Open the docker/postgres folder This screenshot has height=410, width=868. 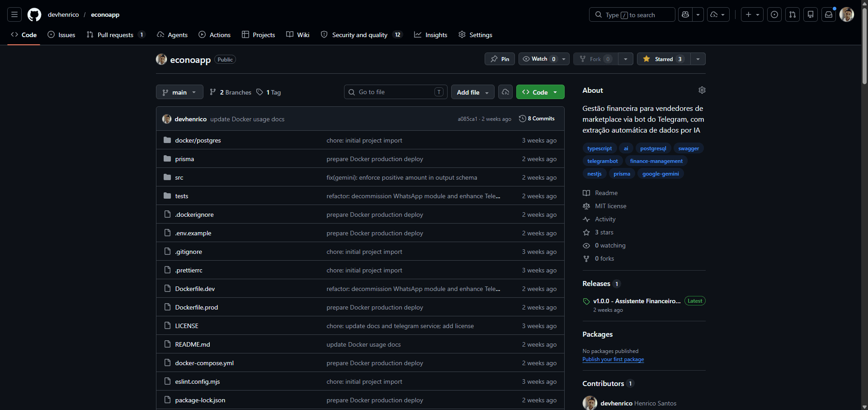coord(198,140)
